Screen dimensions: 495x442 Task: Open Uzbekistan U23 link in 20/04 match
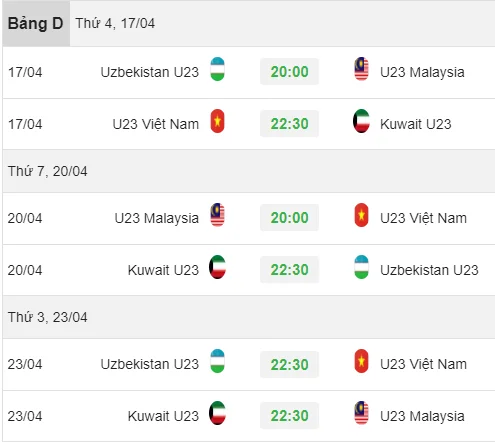coord(429,270)
